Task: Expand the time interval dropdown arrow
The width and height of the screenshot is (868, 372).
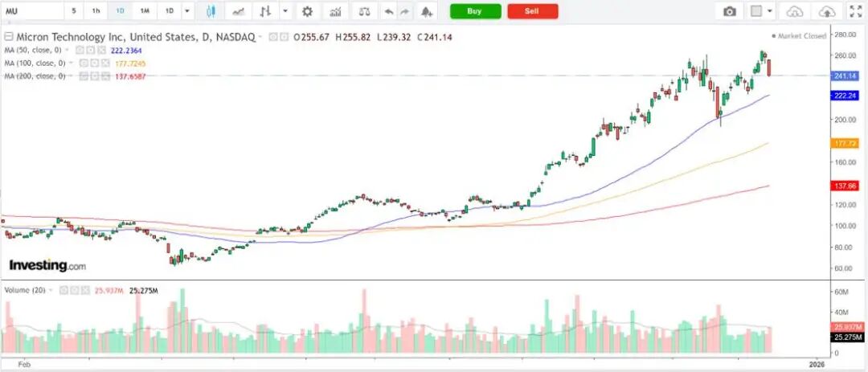Action: [x=187, y=11]
